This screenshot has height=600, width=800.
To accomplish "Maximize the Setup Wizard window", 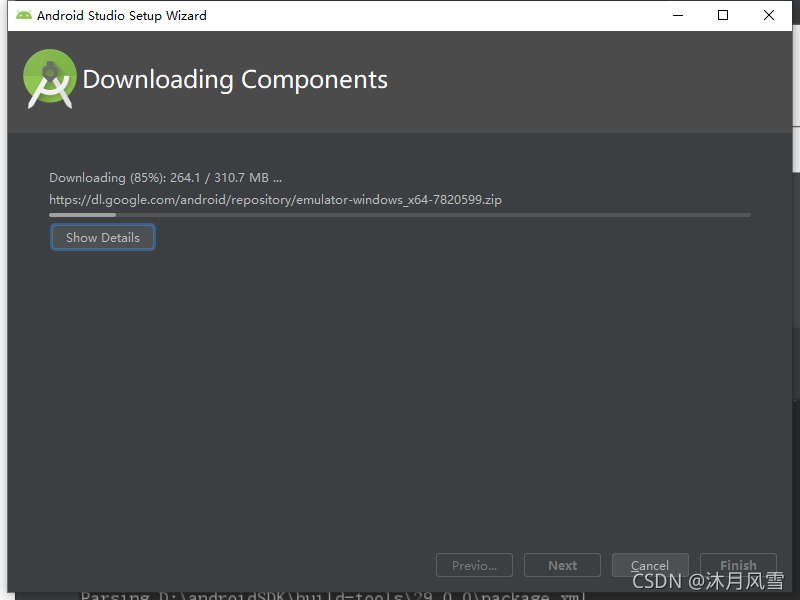I will (723, 15).
